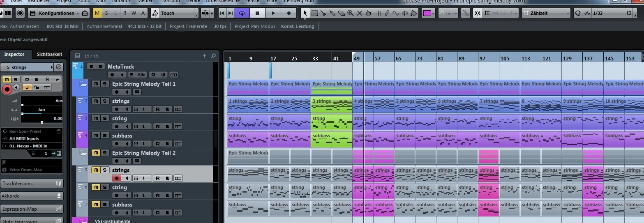644x223 pixels.
Task: Select the Draw pencil tool
Action: (x=387, y=13)
